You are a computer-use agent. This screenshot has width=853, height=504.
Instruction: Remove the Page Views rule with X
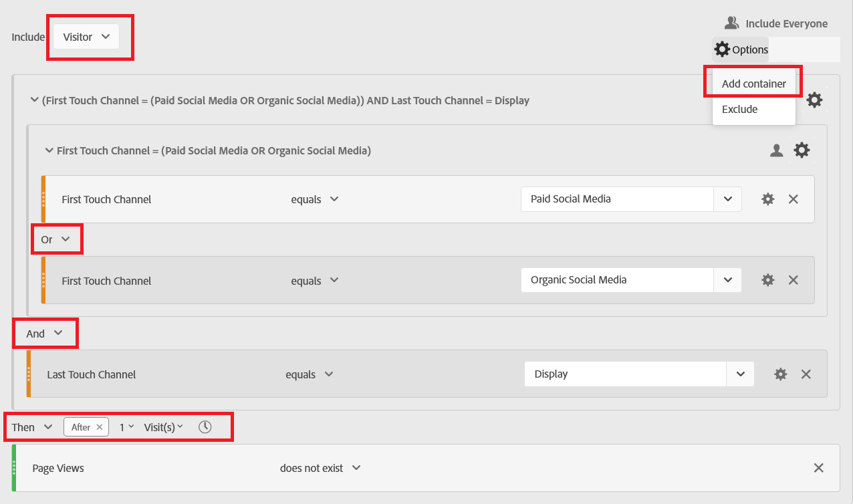819,467
